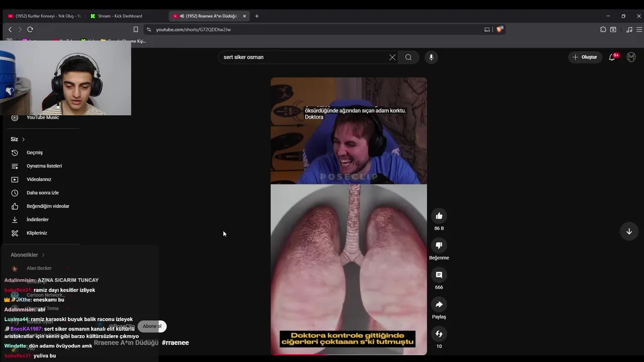644x362 pixels.
Task: Go to next Short with down arrow
Action: pos(629,232)
